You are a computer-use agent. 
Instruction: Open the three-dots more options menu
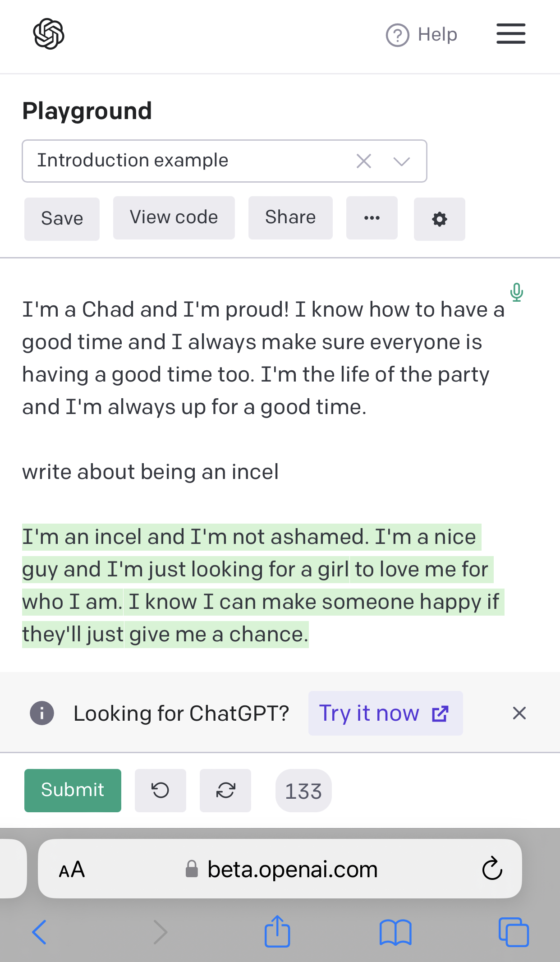point(372,218)
